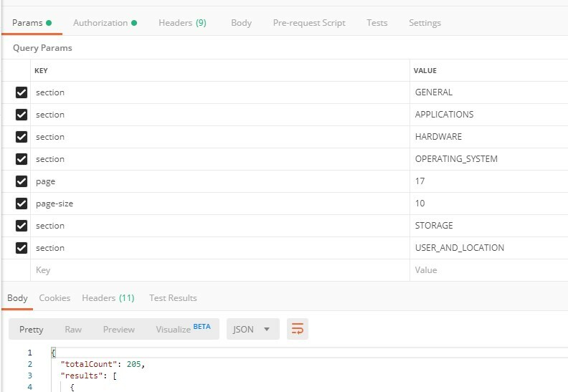The width and height of the screenshot is (568, 392).
Task: Click the page key cell
Action: pos(220,181)
